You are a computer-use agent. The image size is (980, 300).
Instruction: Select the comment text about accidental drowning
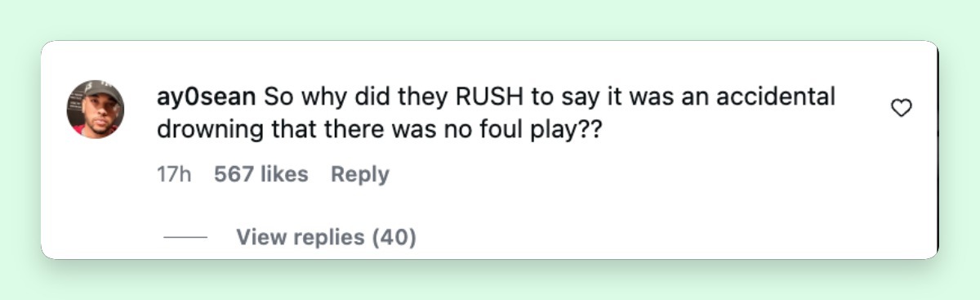pos(495,113)
